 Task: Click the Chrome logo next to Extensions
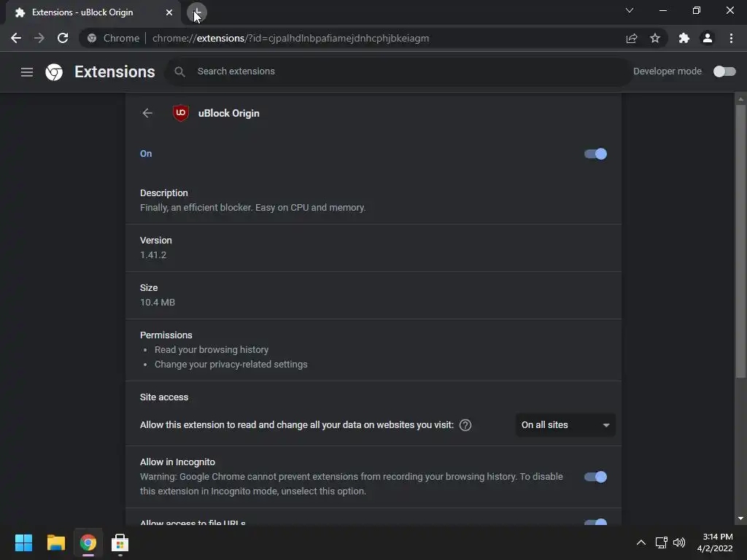pos(54,72)
